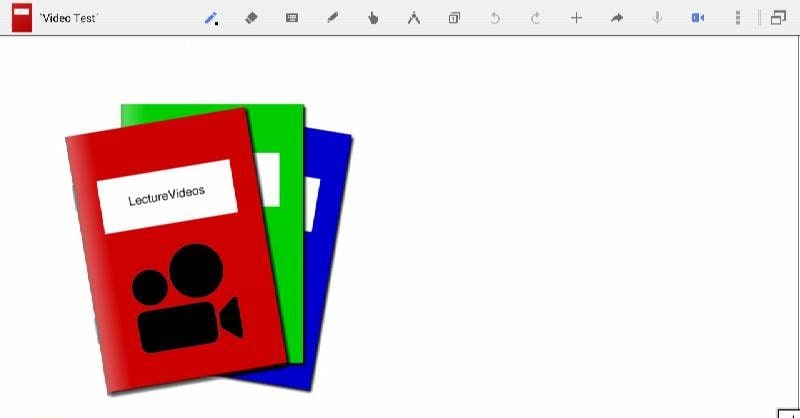The width and height of the screenshot is (800, 418).
Task: Redo the last undone action
Action: [535, 18]
